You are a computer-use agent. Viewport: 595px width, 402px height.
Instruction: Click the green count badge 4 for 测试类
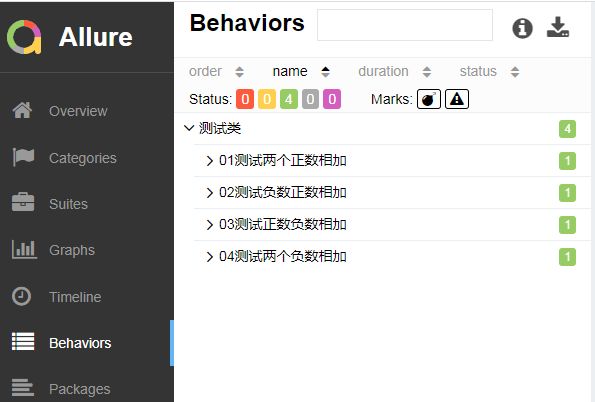click(x=567, y=129)
